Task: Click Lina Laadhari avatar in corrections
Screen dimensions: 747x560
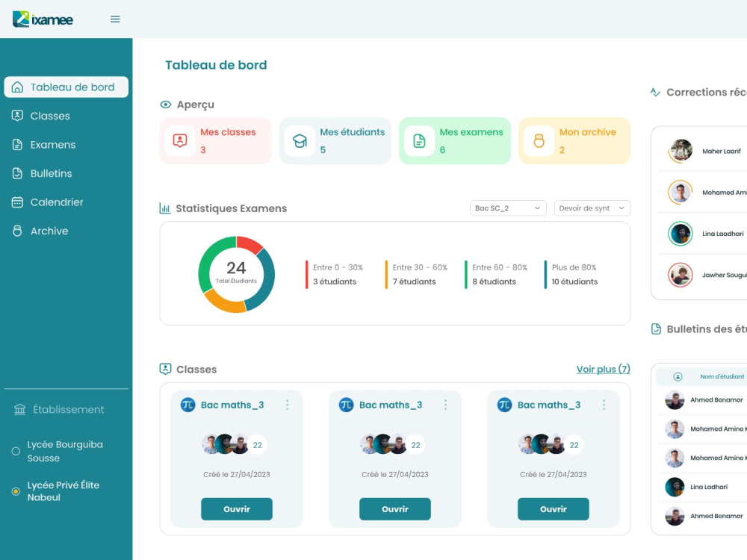Action: point(681,234)
